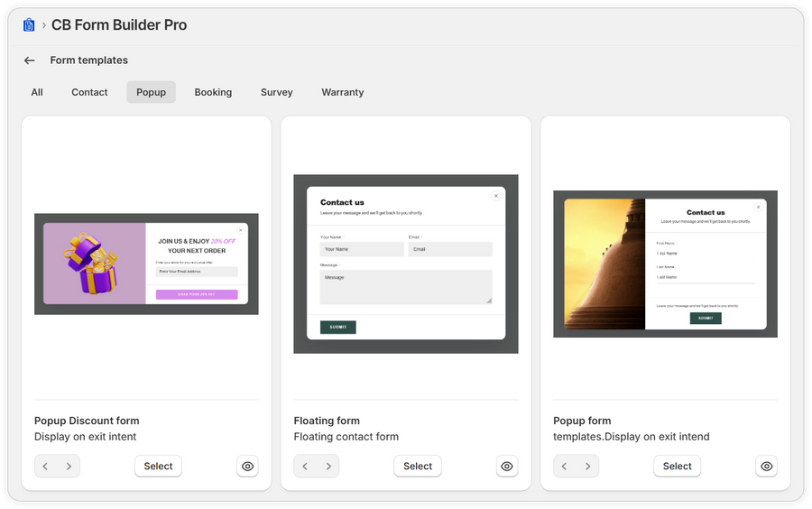
Task: Go back using the left arrow icon
Action: (x=30, y=60)
